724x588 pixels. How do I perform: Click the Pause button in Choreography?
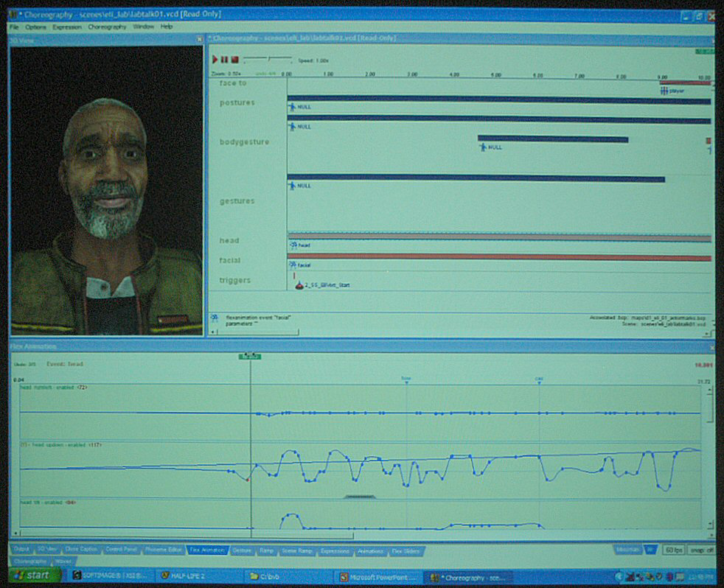coord(224,59)
